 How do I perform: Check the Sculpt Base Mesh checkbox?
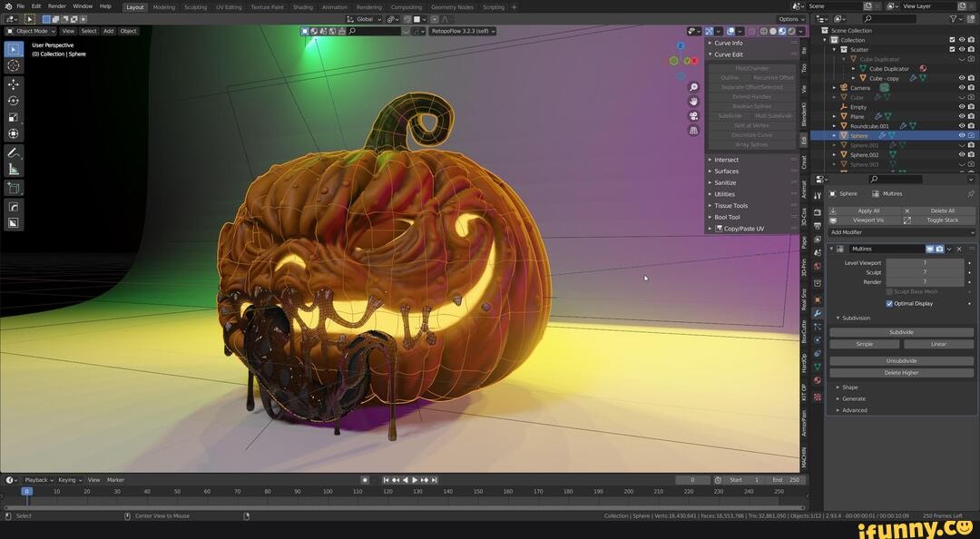click(890, 291)
